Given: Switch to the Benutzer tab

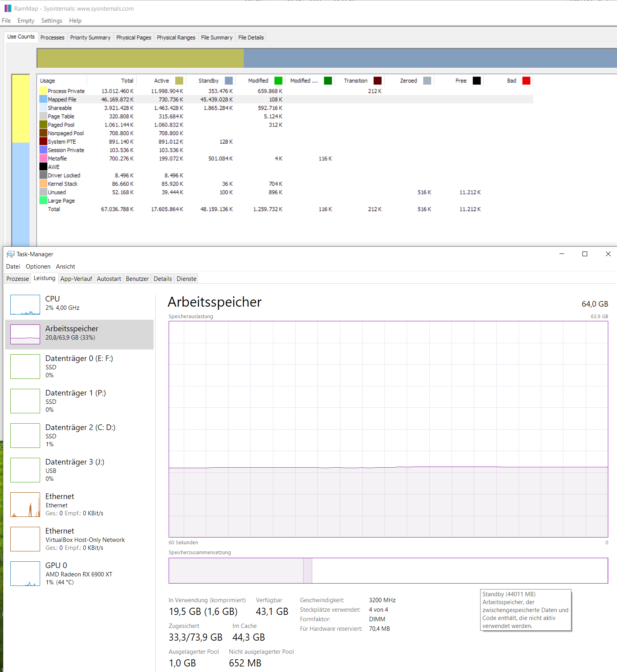Looking at the screenshot, I should (x=137, y=279).
